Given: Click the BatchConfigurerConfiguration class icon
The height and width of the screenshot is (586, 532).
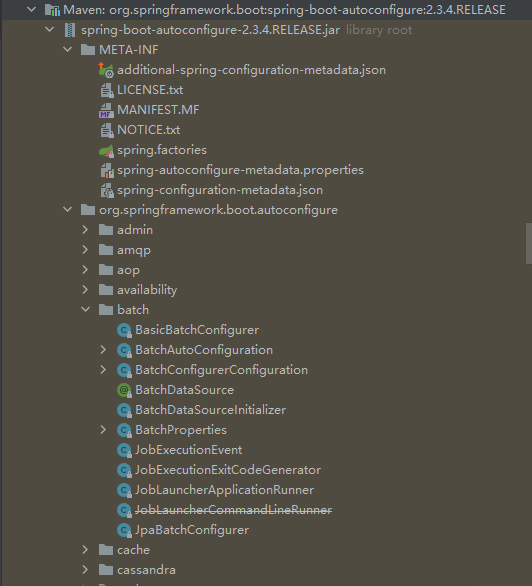Looking at the screenshot, I should coord(124,370).
